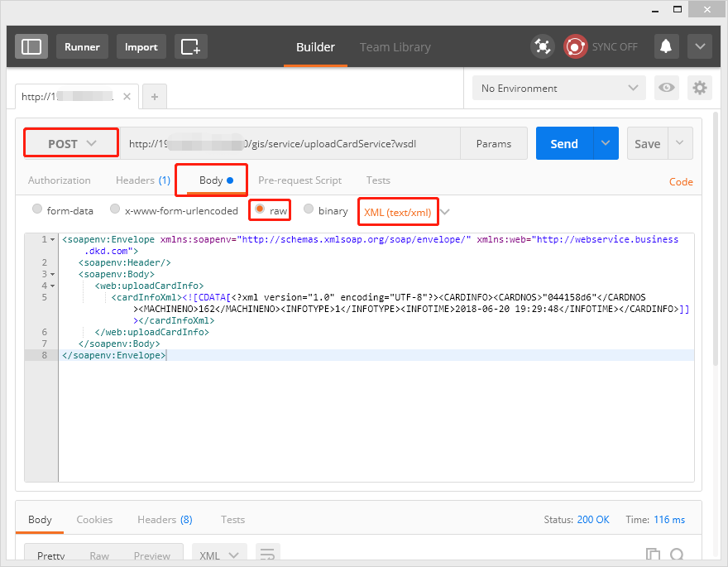The height and width of the screenshot is (567, 728).
Task: Click the request URL input field
Action: (x=290, y=143)
